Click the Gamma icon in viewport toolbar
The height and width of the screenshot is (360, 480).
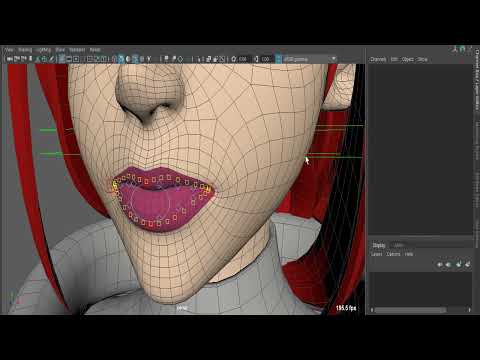tap(256, 59)
